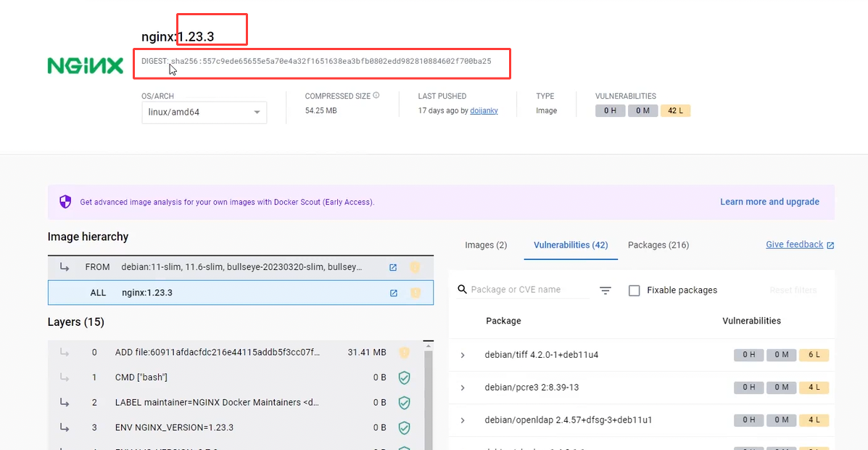This screenshot has width=868, height=450.
Task: Select layer 0 ADD file row
Action: coord(236,353)
